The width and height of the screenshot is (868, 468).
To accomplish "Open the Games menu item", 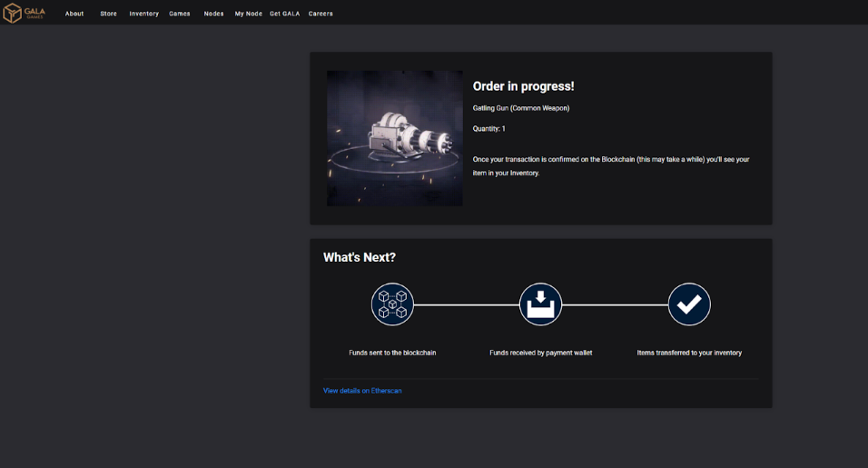I will point(180,14).
